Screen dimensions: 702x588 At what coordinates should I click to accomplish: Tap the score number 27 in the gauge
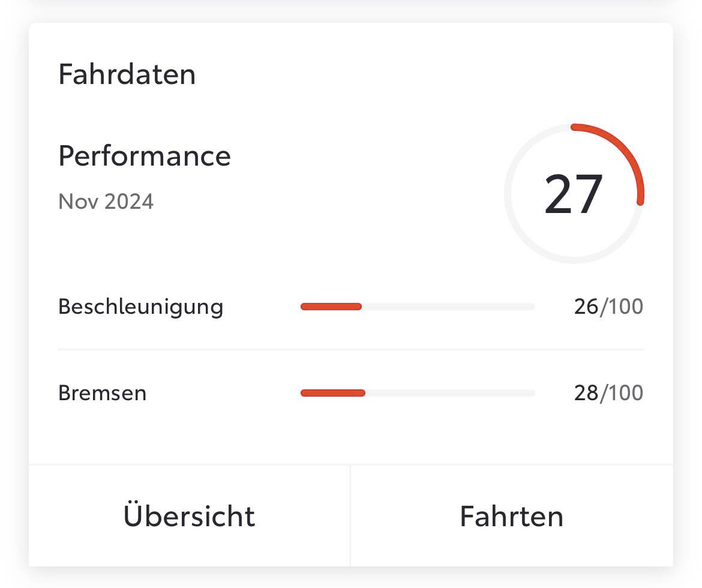pos(573,194)
